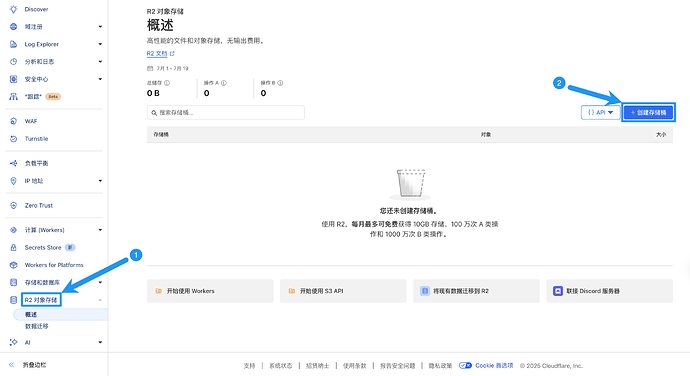Expand the IP 地址 sidebar menu
Image resolution: width=690 pixels, height=376 pixels.
click(x=100, y=181)
